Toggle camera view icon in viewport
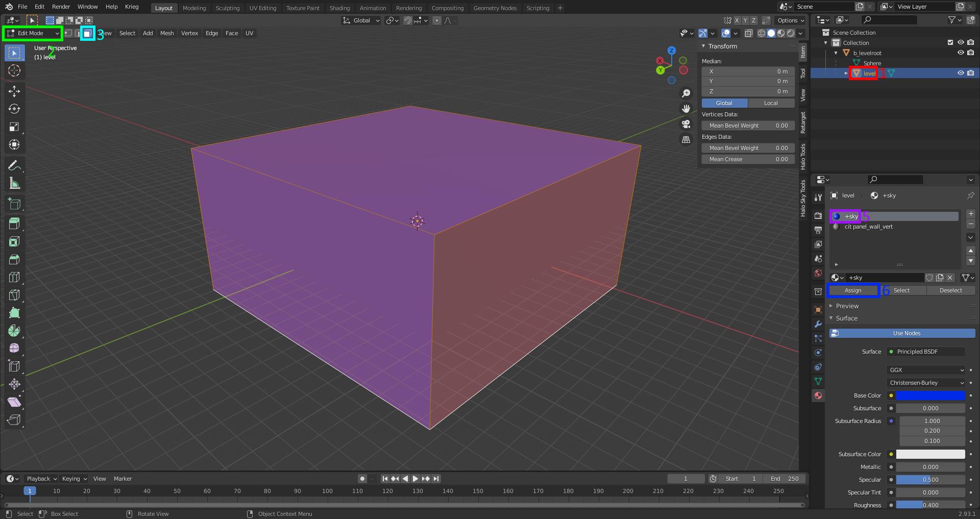The image size is (980, 519). (x=686, y=124)
